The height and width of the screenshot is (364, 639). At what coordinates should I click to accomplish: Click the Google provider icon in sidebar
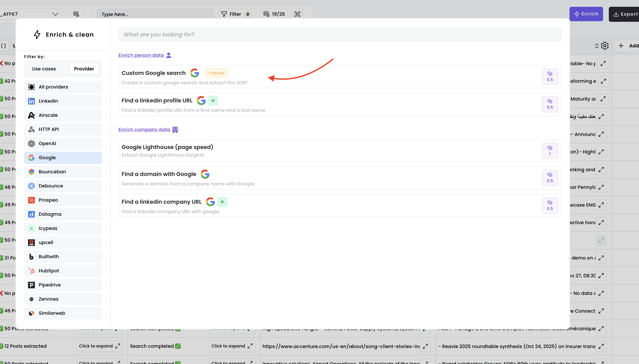click(x=31, y=158)
